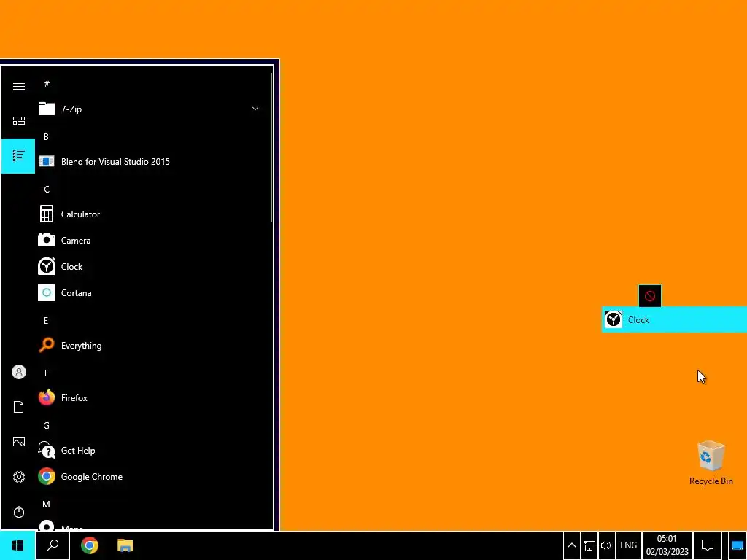Click the blue tray icon at far right
747x560 pixels.
coord(737,545)
